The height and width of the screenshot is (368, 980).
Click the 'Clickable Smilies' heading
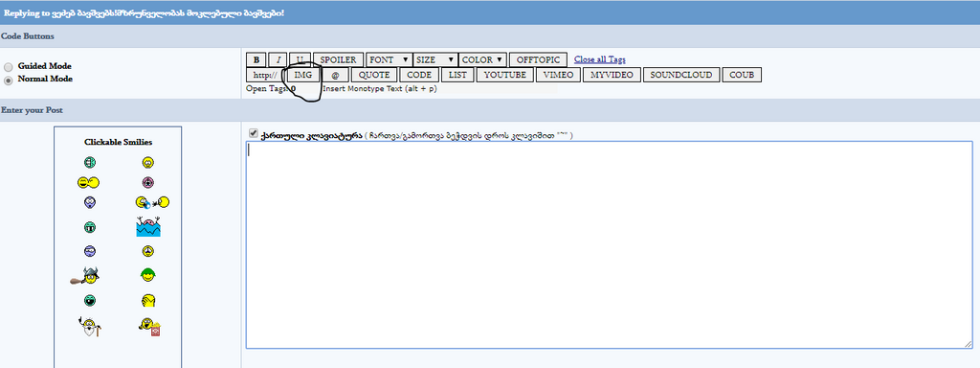[x=118, y=142]
